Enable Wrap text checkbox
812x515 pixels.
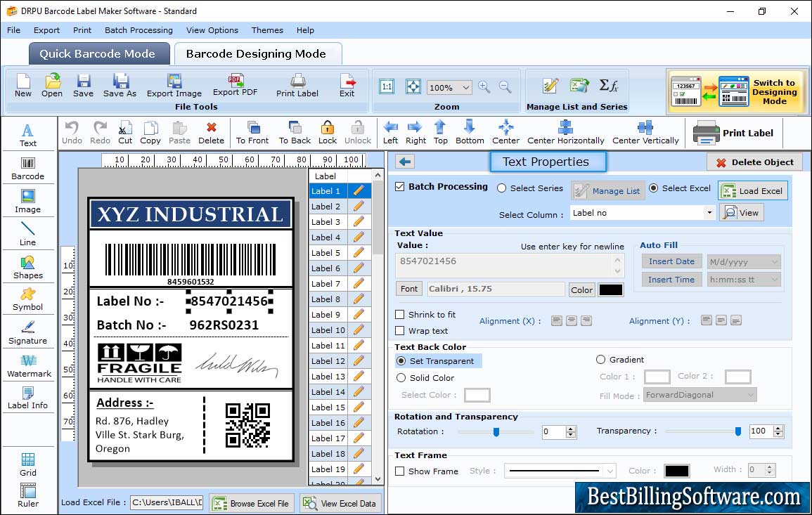(x=400, y=331)
